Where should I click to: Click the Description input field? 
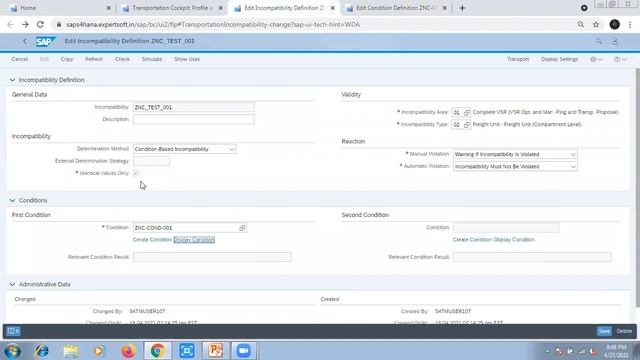(193, 119)
